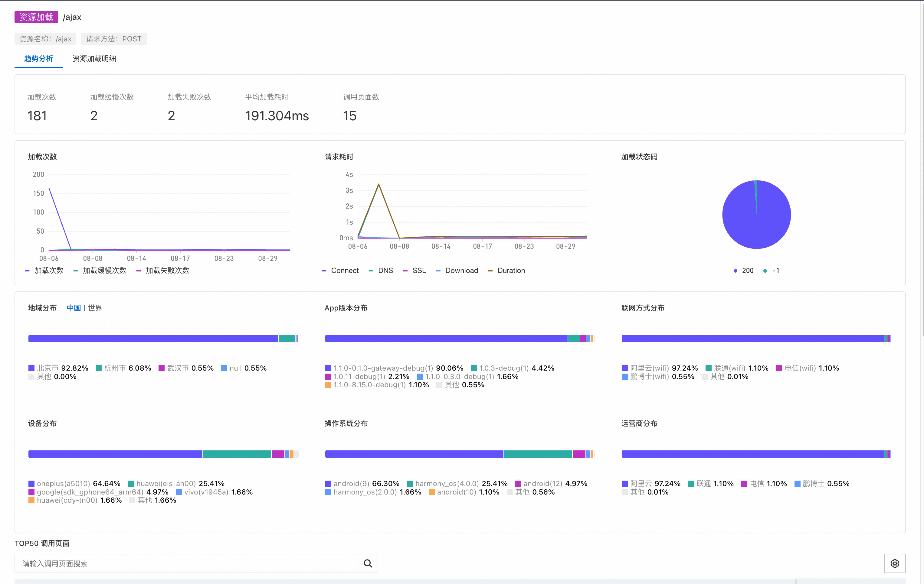Toggle the 加载失败次数 legend series
Screen dimensions: 924x584
[163, 270]
